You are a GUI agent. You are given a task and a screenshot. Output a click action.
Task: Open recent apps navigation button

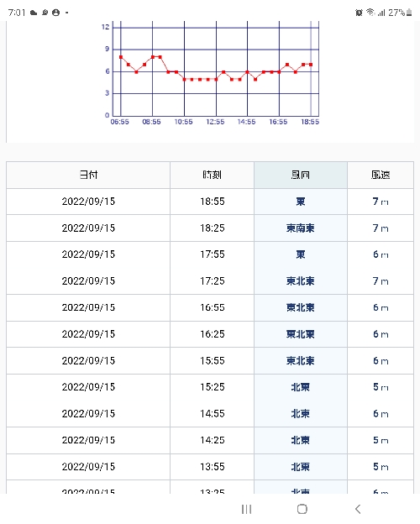(x=246, y=509)
